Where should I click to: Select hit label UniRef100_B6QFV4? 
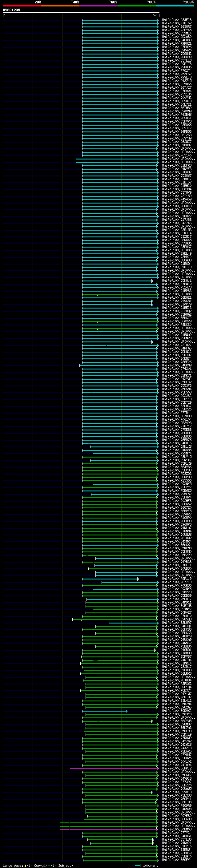[x=177, y=860]
